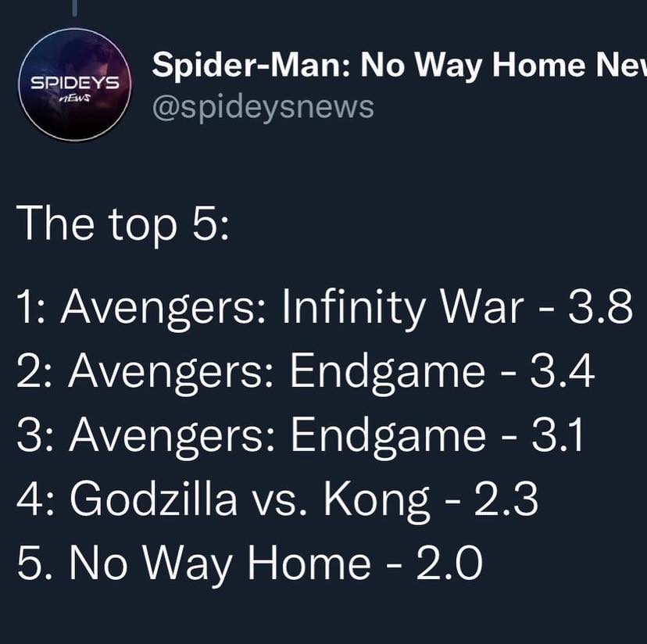The width and height of the screenshot is (647, 644).
Task: Click the 2.0 score value
Action: (x=449, y=562)
